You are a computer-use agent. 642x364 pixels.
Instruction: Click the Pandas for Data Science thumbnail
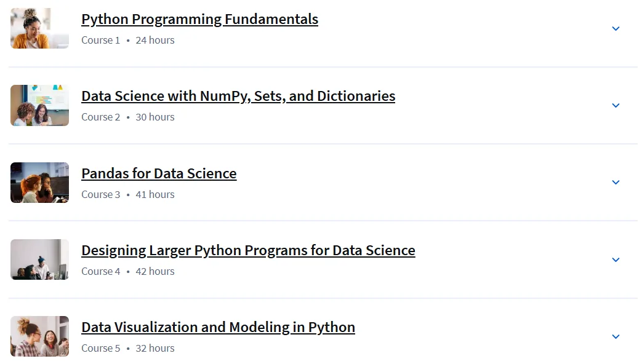pyautogui.click(x=40, y=183)
